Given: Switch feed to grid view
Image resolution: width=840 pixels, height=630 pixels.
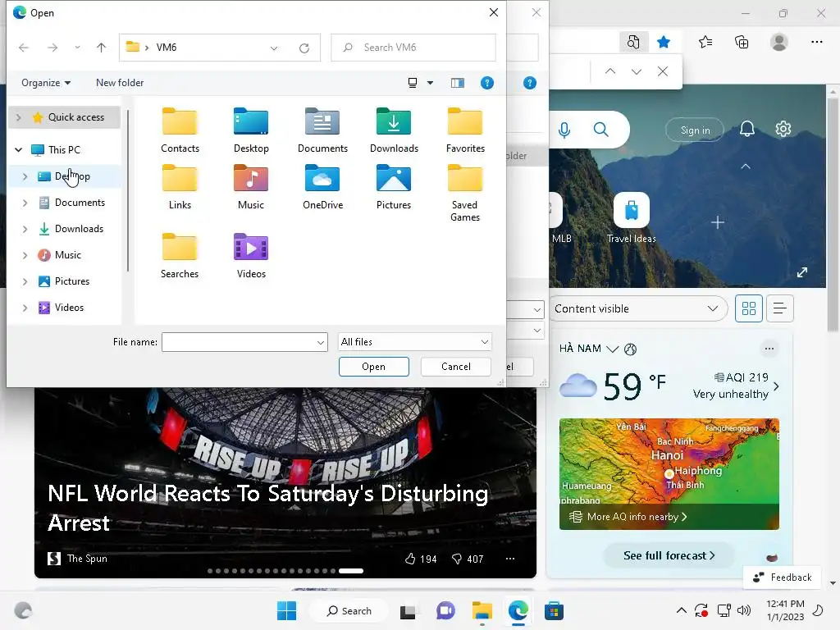Looking at the screenshot, I should point(748,308).
